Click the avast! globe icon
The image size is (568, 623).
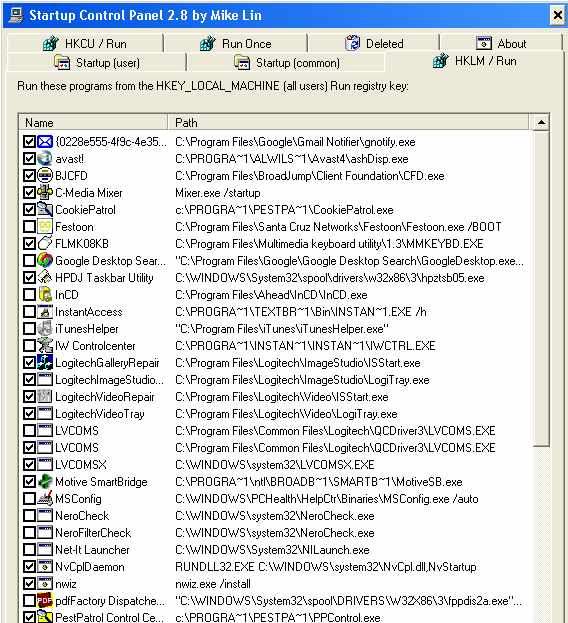(x=45, y=159)
